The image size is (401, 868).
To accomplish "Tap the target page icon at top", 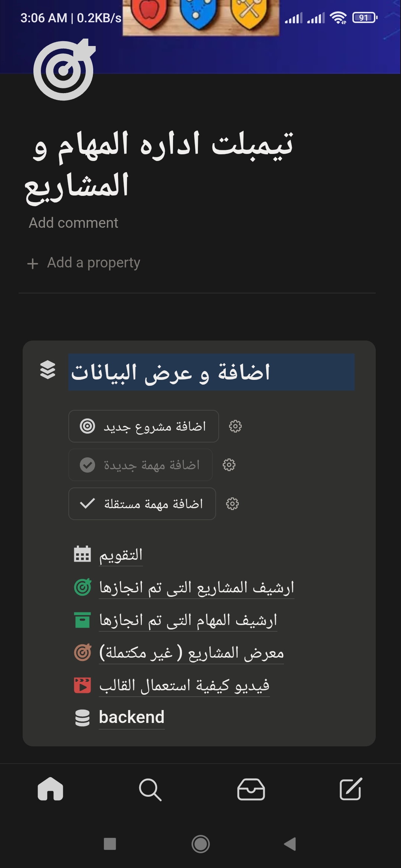I will click(x=64, y=70).
